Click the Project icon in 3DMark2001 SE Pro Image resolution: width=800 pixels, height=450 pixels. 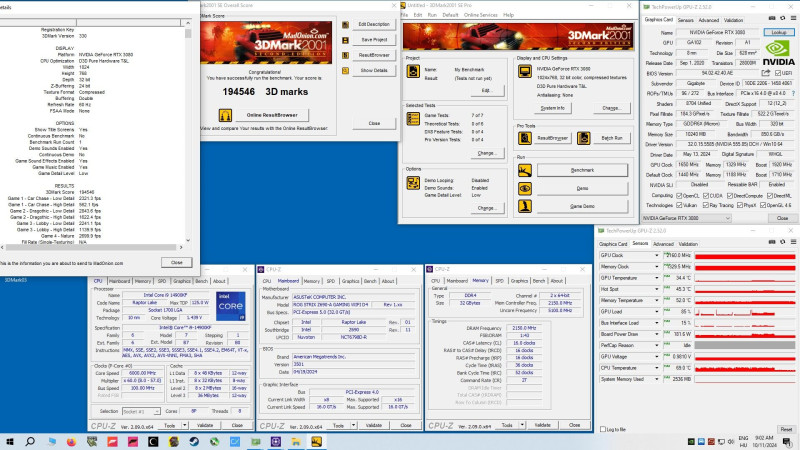pos(413,71)
